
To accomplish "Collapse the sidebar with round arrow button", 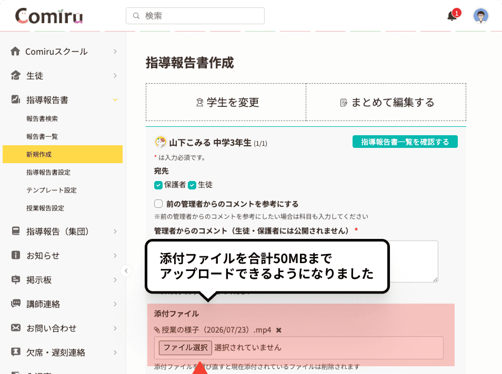I will [x=126, y=271].
